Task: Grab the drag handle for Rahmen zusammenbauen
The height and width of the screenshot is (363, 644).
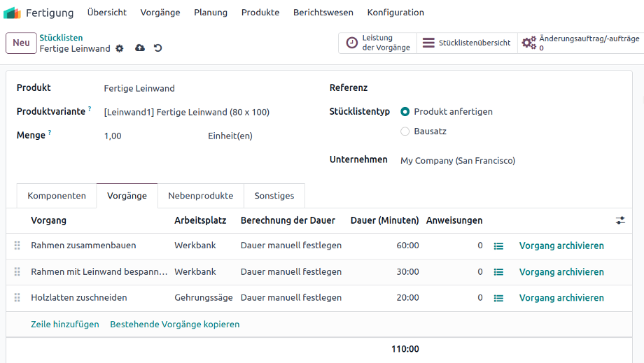Action: pos(17,245)
